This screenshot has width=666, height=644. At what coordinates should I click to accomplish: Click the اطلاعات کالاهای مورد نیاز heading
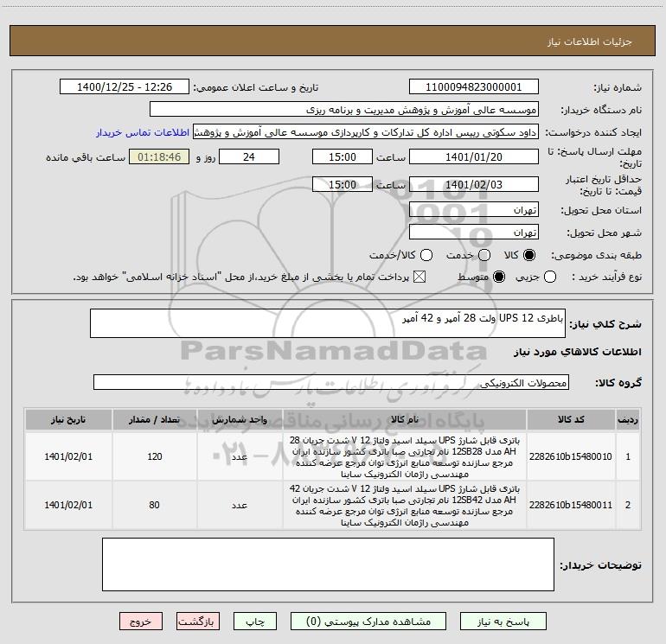tap(578, 352)
